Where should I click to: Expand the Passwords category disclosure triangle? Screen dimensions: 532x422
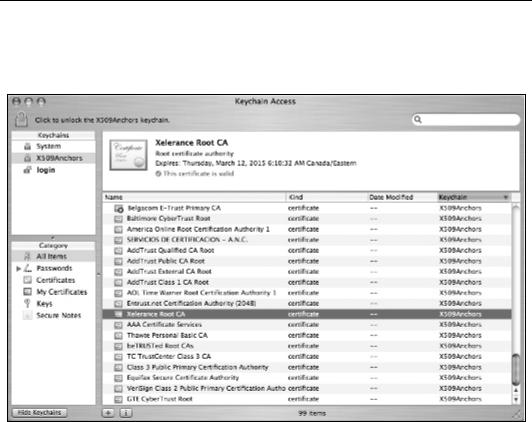(19, 268)
